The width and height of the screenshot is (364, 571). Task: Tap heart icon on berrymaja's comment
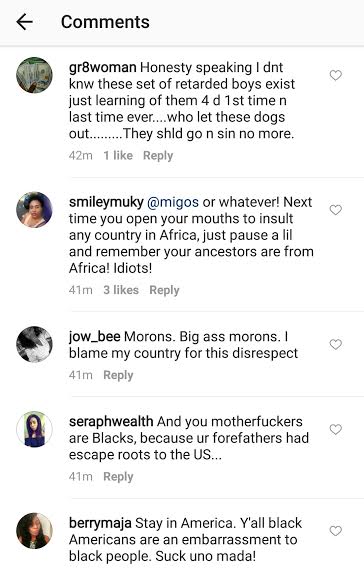click(x=336, y=531)
